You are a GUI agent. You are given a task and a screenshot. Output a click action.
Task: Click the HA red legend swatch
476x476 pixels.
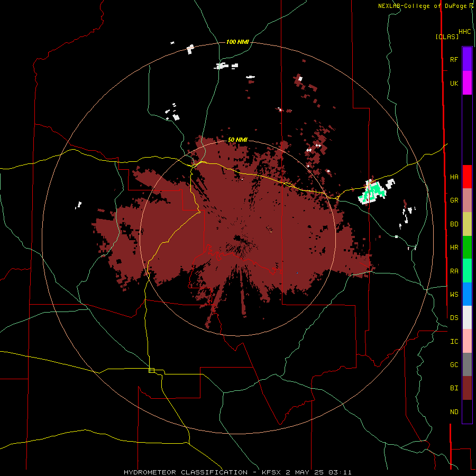467,177
